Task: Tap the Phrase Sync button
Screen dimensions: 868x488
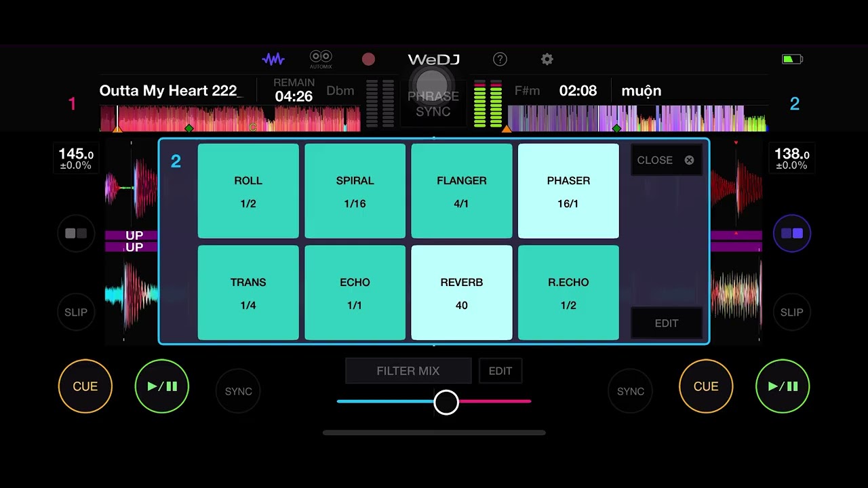Action: [433, 104]
